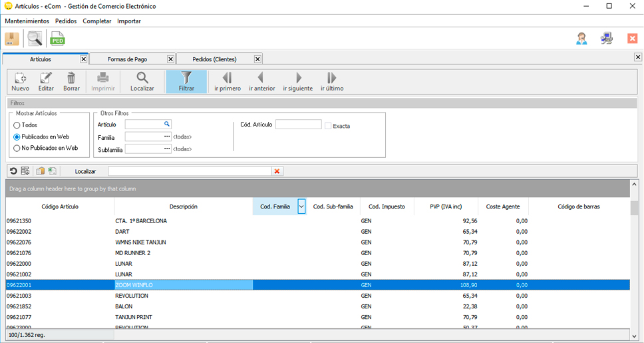Click the computer connection icon
The width and height of the screenshot is (644, 343).
pos(607,38)
